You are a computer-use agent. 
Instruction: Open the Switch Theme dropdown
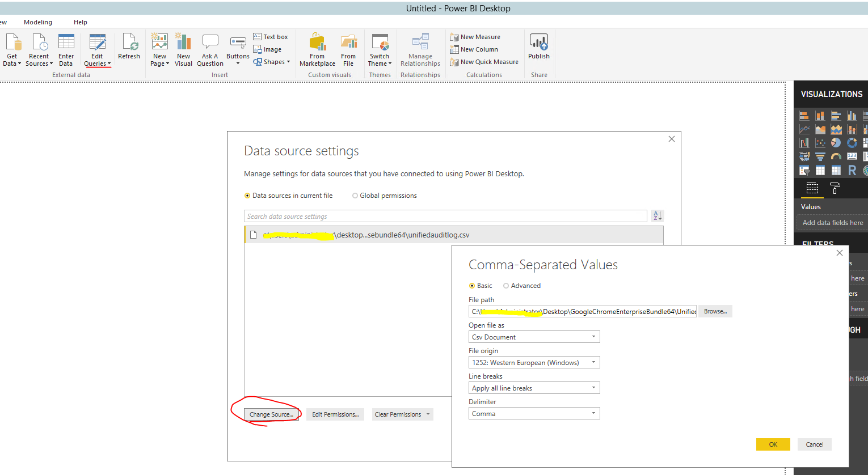point(380,50)
